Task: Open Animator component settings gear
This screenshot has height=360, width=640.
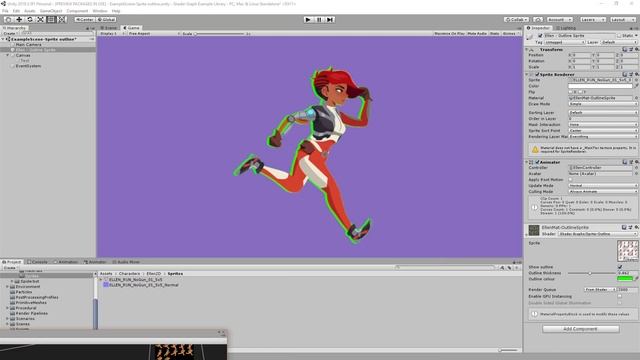Action: tap(636, 162)
